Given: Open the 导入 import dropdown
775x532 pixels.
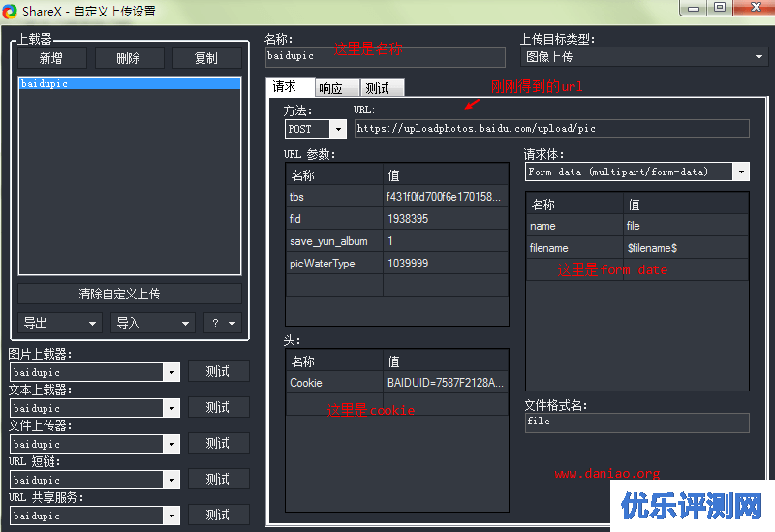Looking at the screenshot, I should (x=153, y=323).
